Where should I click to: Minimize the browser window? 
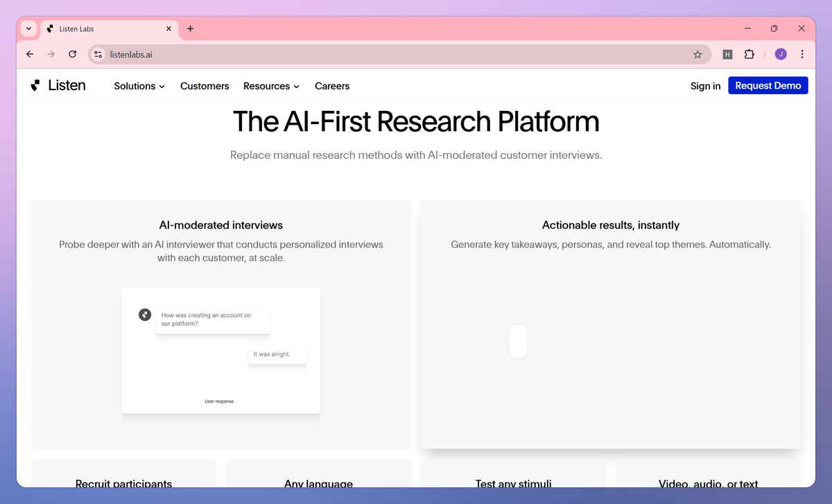click(748, 28)
